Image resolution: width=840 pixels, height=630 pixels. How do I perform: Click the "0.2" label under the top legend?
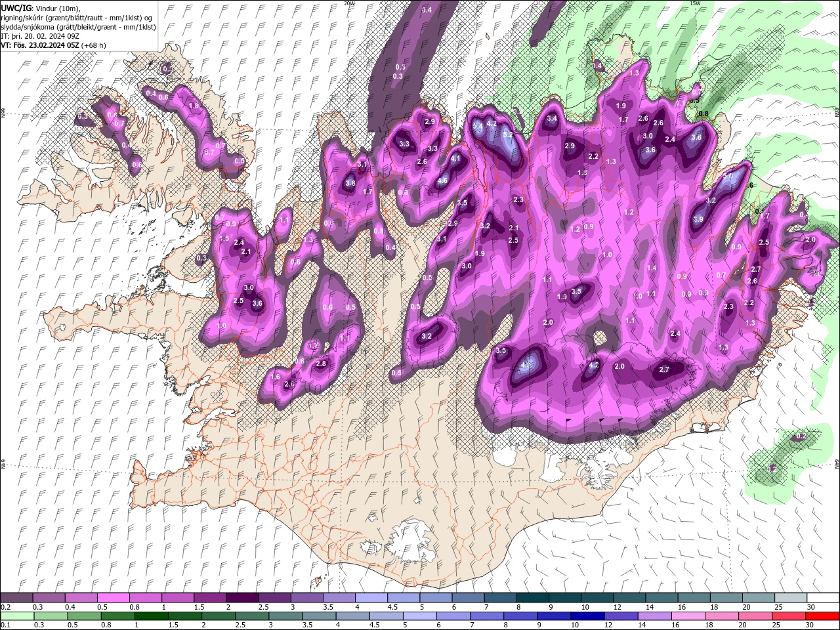(x=6, y=607)
